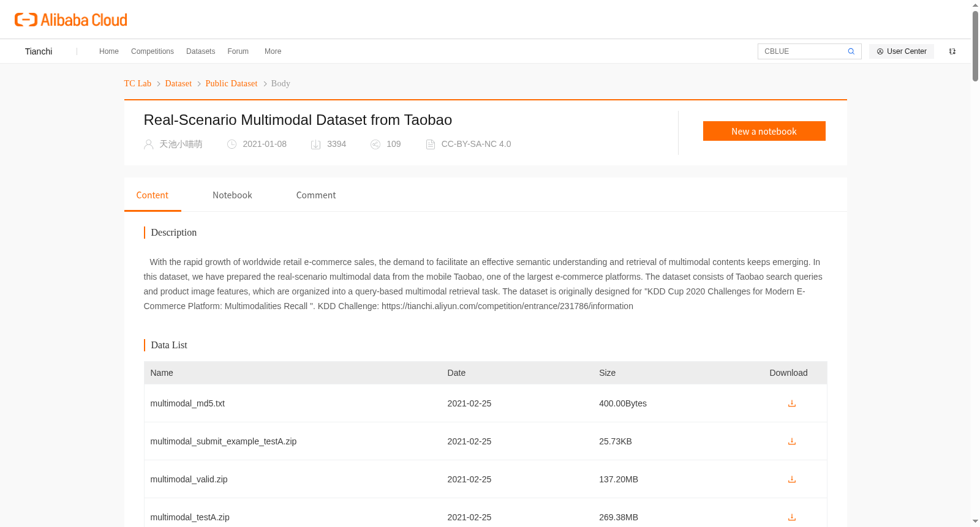Go to Dataset breadcrumb link
This screenshot has width=980, height=527.
[x=178, y=84]
